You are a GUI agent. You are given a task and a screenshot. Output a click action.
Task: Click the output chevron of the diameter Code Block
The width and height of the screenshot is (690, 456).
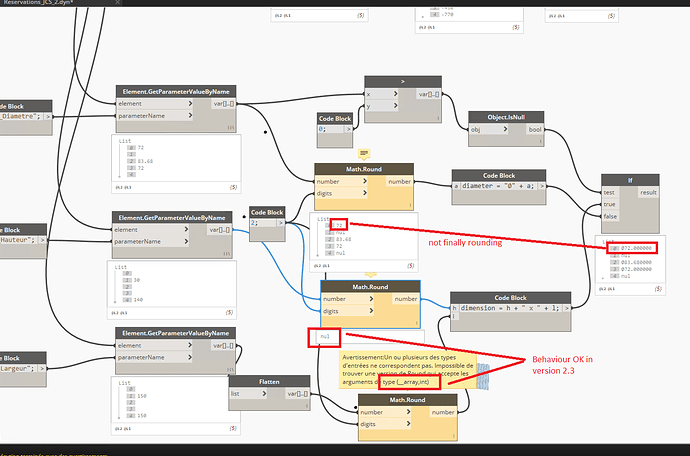542,186
